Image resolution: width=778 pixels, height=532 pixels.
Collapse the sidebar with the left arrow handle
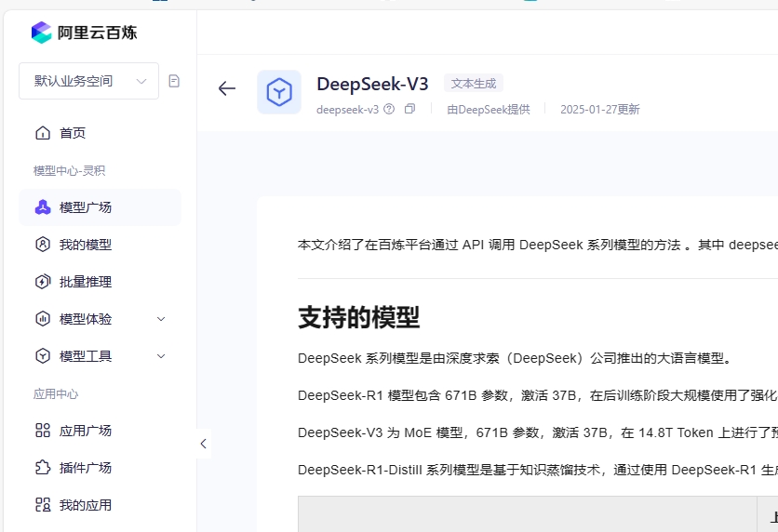[204, 444]
